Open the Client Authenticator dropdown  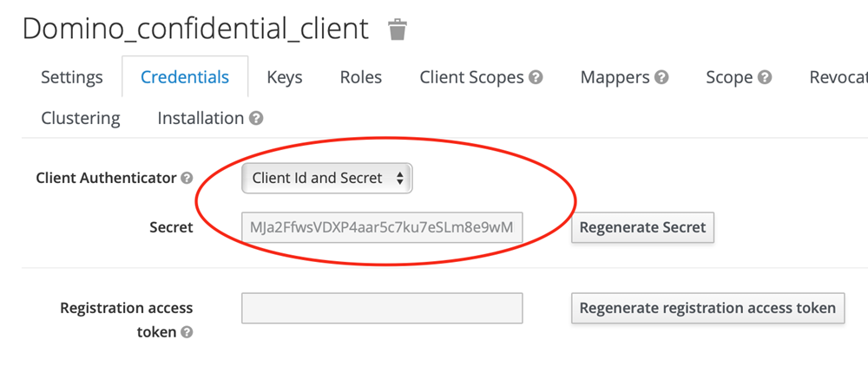[x=327, y=179]
